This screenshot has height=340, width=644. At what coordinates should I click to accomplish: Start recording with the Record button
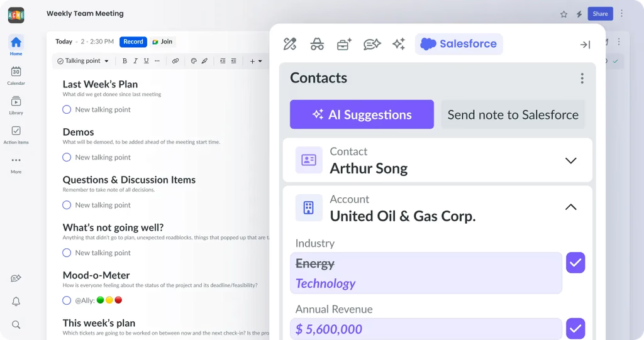click(x=133, y=42)
